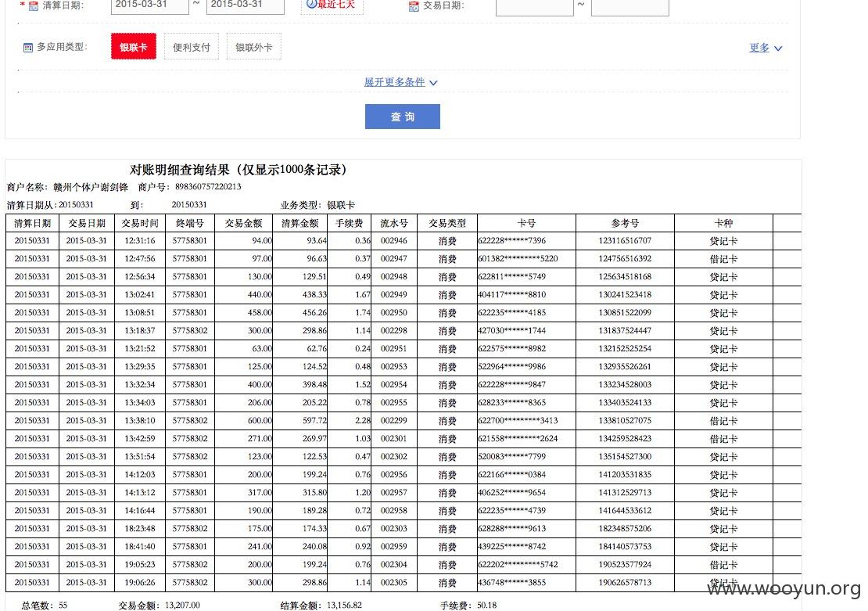Click the 参考号 column header
The height and width of the screenshot is (611, 868).
[x=625, y=223]
